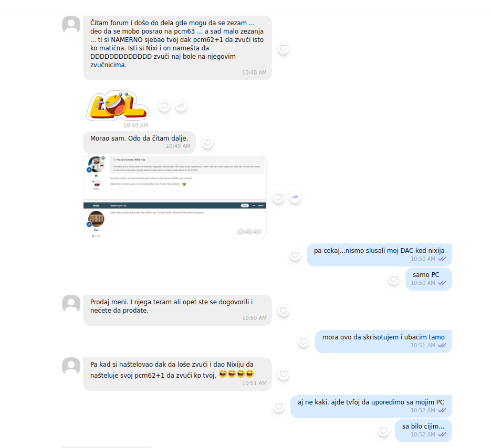Like 'mora ovo da skrisotujem' message
The width and height of the screenshot is (491, 448).
coord(304,342)
